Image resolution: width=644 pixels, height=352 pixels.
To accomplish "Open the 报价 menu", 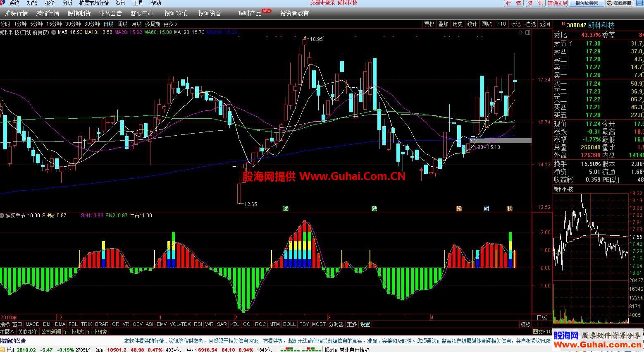I will 50,3.
